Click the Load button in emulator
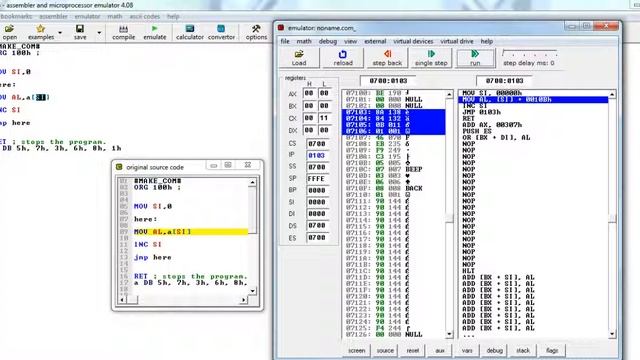Viewport: 640px width, 360px height. point(299,58)
